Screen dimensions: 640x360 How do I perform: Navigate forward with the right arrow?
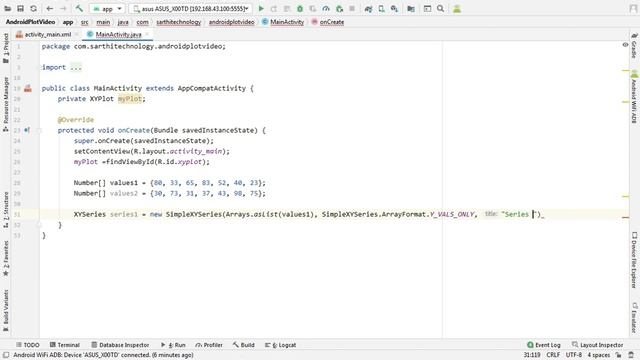point(63,9)
